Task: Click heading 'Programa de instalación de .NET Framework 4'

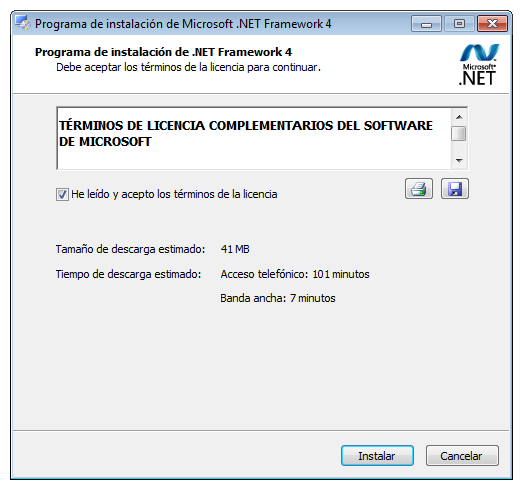Action: click(163, 52)
